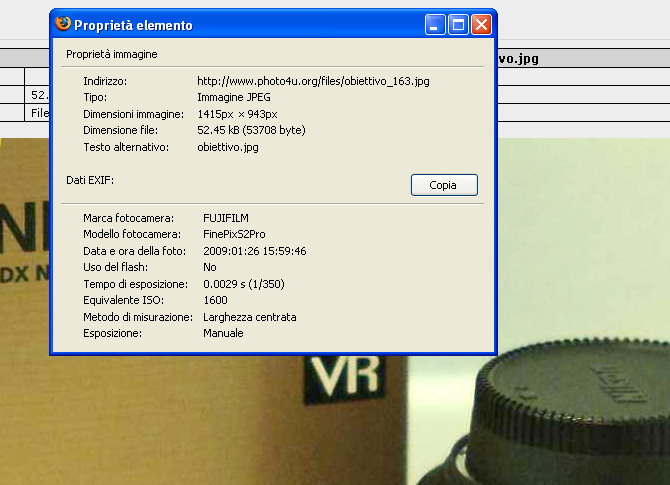Click the 'Proprietà elemento' title bar text
This screenshot has height=485, width=670.
tap(133, 25)
